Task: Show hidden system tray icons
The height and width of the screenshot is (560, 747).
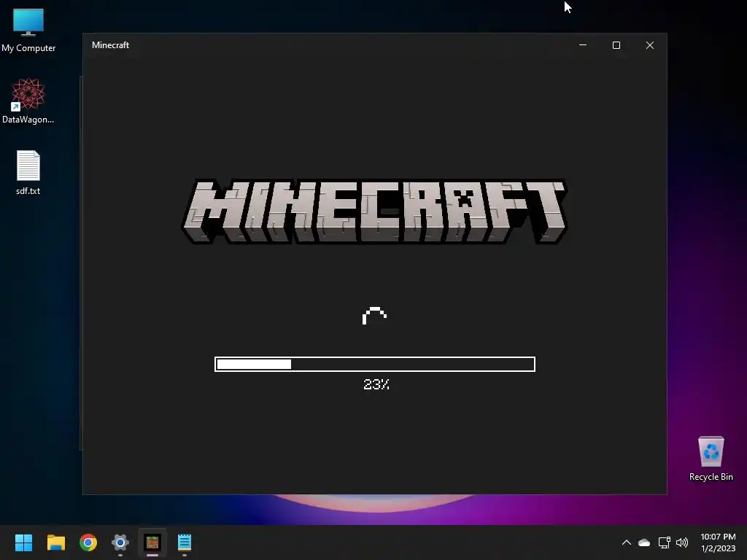Action: coord(627,542)
